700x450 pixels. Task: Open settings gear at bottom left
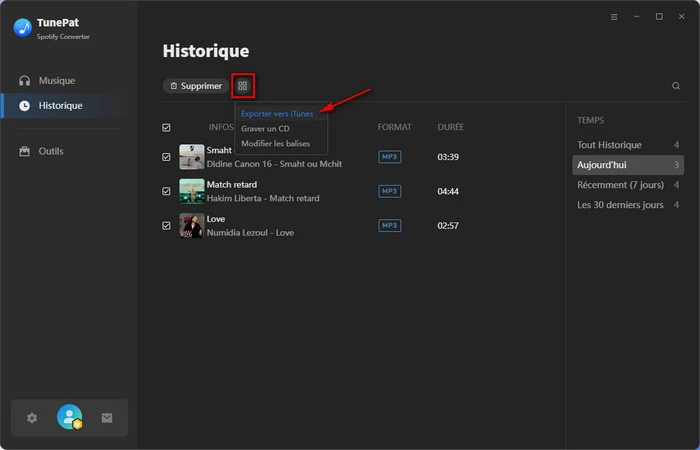[32, 418]
